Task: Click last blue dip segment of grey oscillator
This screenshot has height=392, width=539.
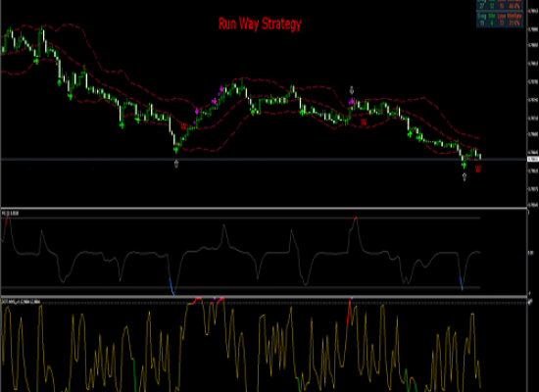Action: tap(461, 283)
